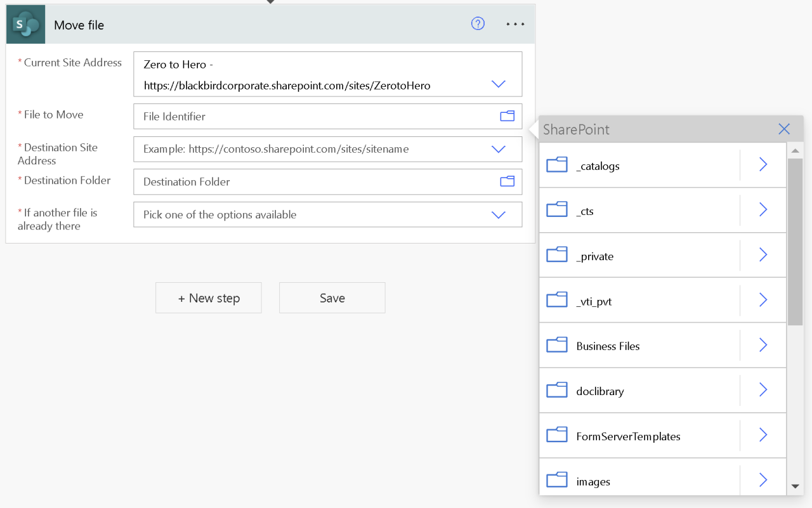The image size is (812, 508).
Task: Select the _vti_pvt folder icon
Action: pos(557,300)
